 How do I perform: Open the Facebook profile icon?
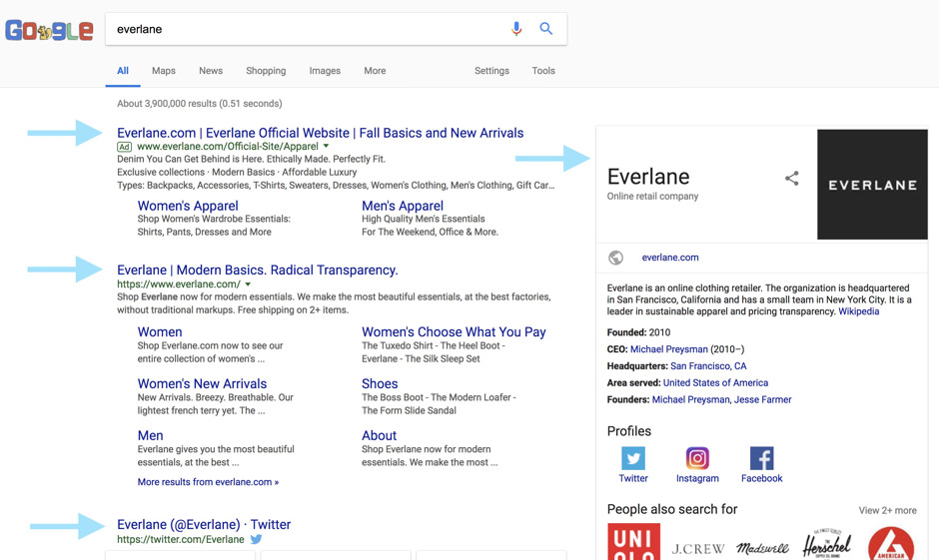[761, 458]
